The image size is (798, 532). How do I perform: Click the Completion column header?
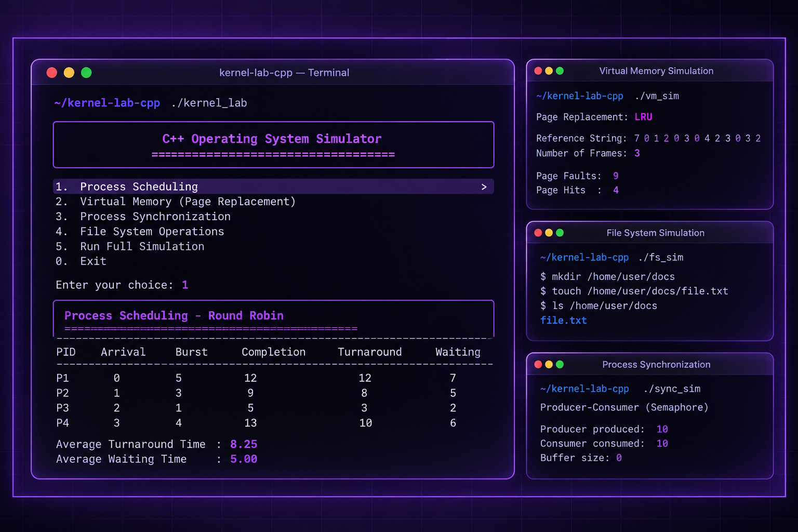click(x=274, y=352)
